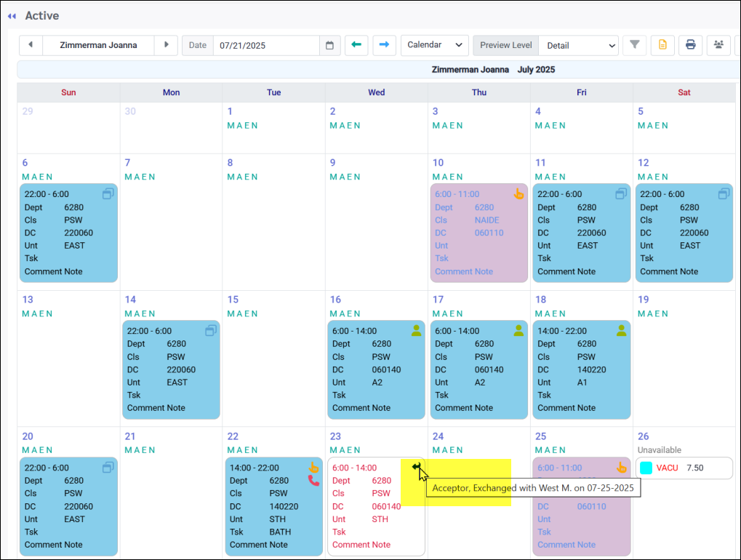Click the Sun column header
This screenshot has height=560, width=741.
(68, 92)
